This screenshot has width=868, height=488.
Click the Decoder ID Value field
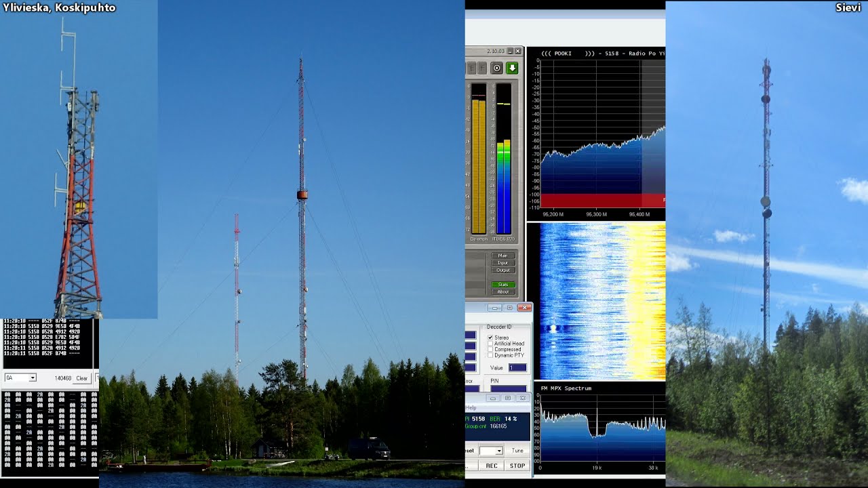[517, 367]
